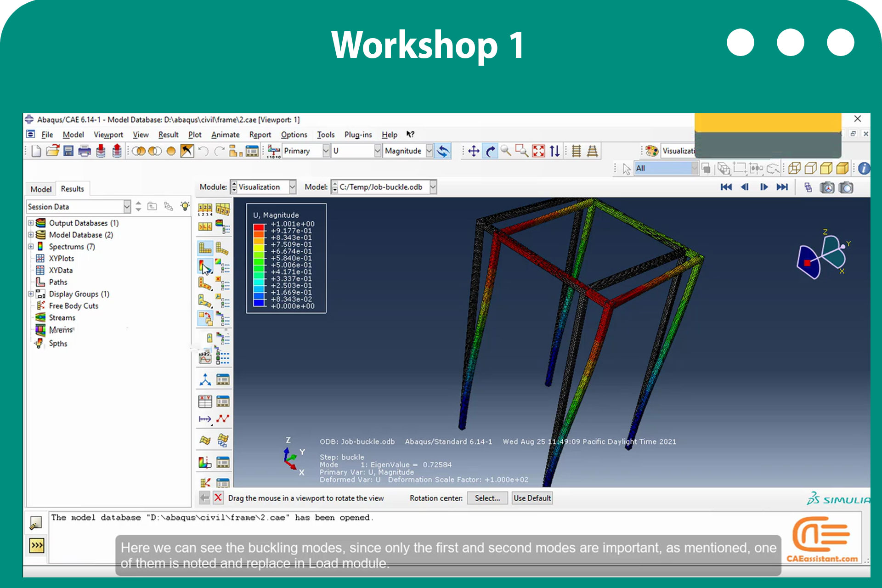Select the Pan View tool
Screen dimensions: 882x588
(474, 151)
